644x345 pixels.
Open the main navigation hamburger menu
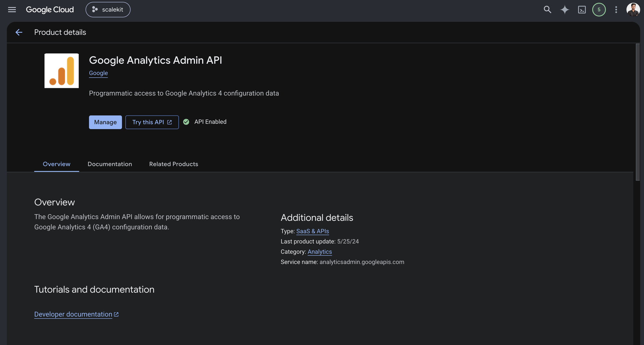(x=12, y=10)
